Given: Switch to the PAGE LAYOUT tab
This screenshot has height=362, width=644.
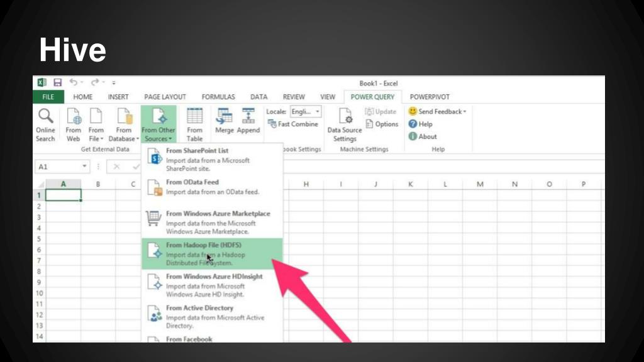Looking at the screenshot, I should click(x=165, y=97).
